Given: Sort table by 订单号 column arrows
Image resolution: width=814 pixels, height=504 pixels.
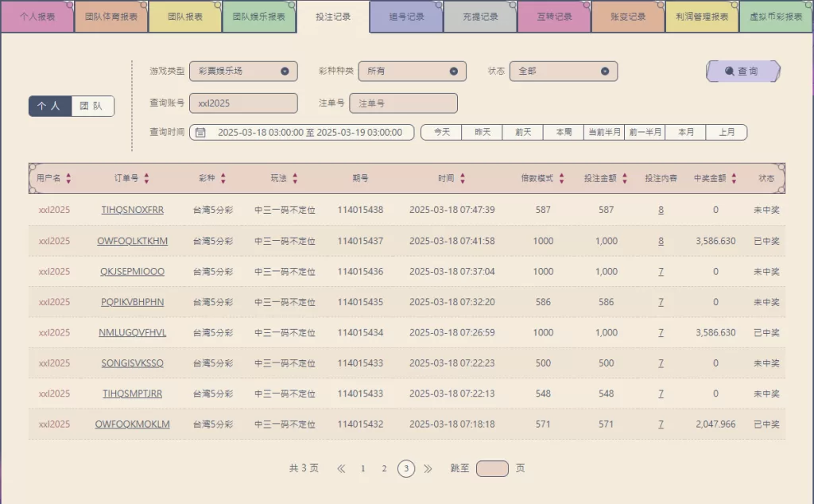Looking at the screenshot, I should tap(146, 178).
